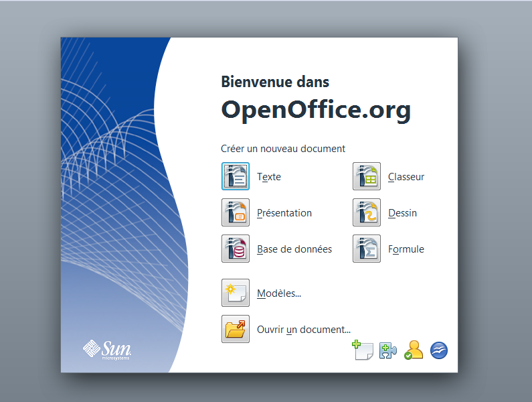This screenshot has height=402, width=532.
Task: Add extensions via the puzzle piece icon
Action: pyautogui.click(x=388, y=350)
